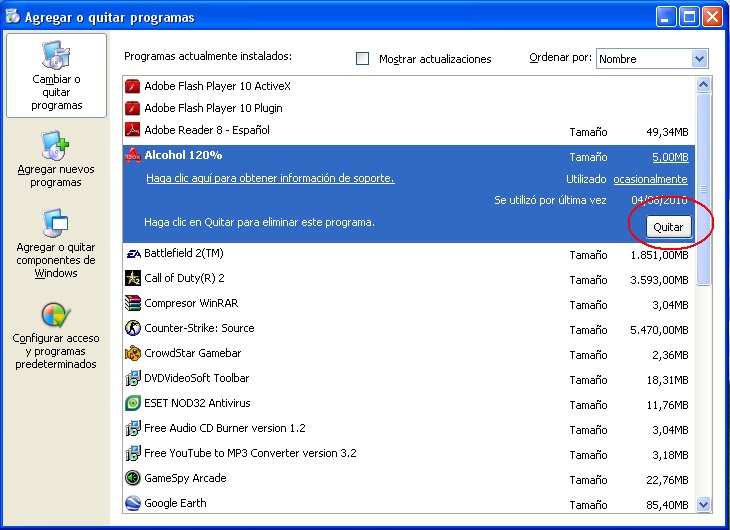Click the ESET NOD32 Antivirus icon

133,403
